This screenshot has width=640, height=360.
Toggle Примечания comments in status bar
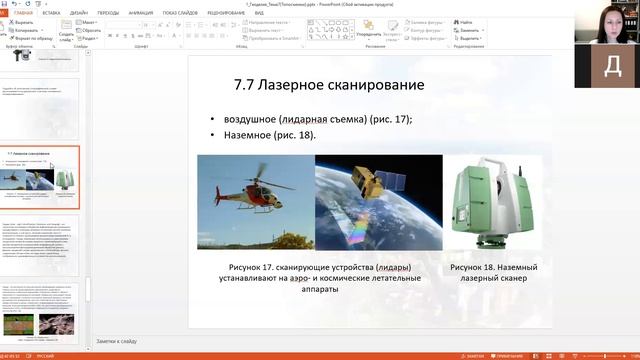[x=507, y=356]
